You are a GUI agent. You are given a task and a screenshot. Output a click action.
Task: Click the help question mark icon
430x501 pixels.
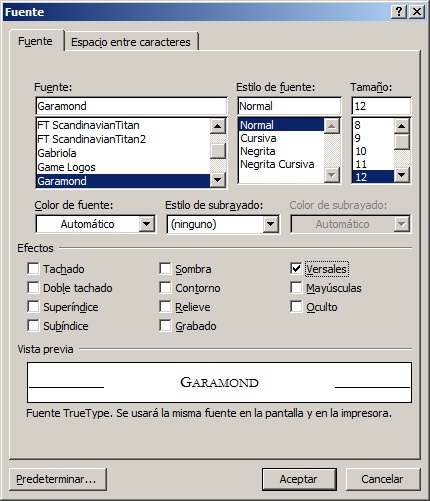398,12
